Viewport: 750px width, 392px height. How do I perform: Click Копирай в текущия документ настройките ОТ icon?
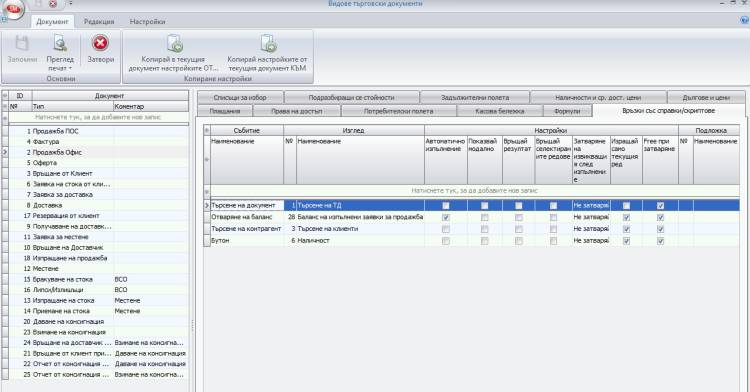(x=174, y=44)
